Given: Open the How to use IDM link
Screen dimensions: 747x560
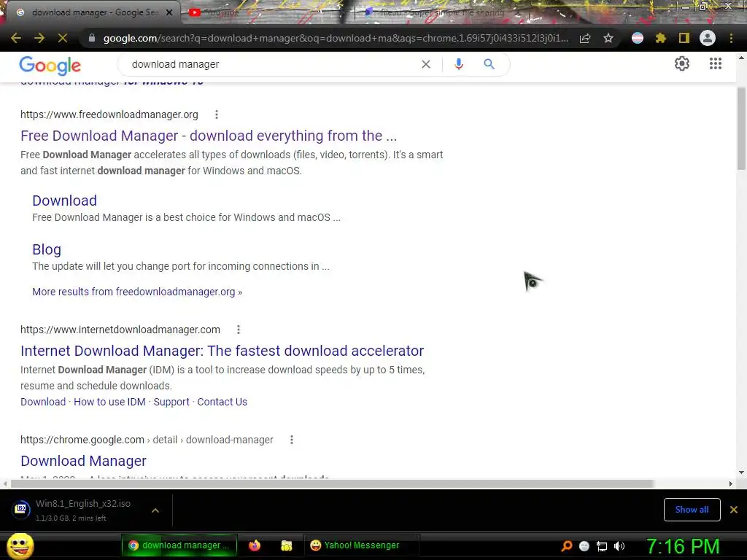Looking at the screenshot, I should (109, 402).
